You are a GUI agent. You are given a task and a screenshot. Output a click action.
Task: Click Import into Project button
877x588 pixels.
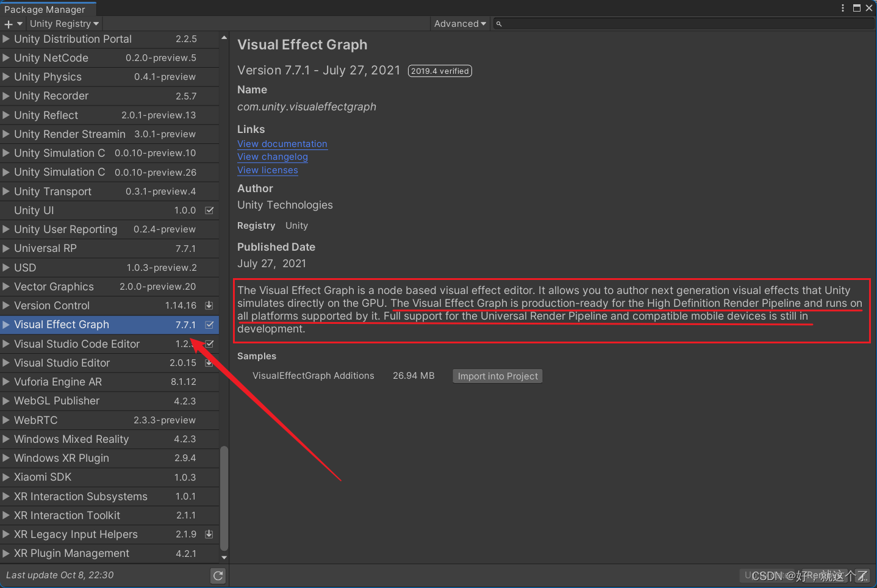(498, 376)
